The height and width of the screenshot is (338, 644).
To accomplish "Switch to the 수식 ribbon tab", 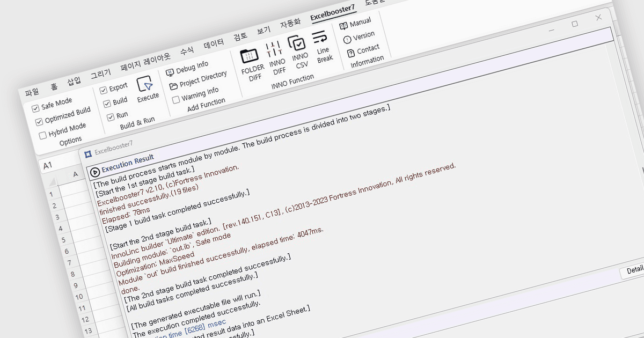I will click(187, 50).
